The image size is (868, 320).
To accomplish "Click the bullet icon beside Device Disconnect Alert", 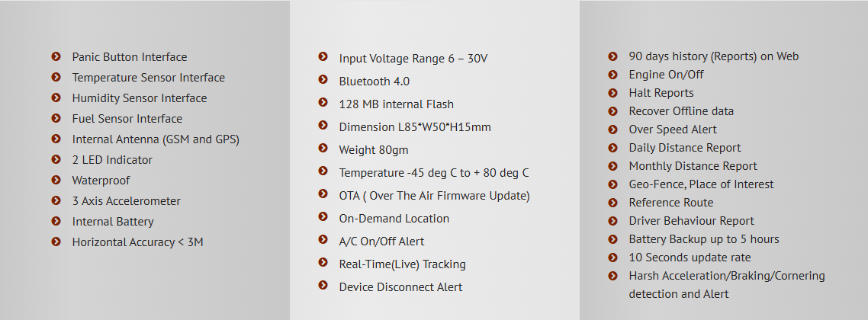I will tap(323, 285).
